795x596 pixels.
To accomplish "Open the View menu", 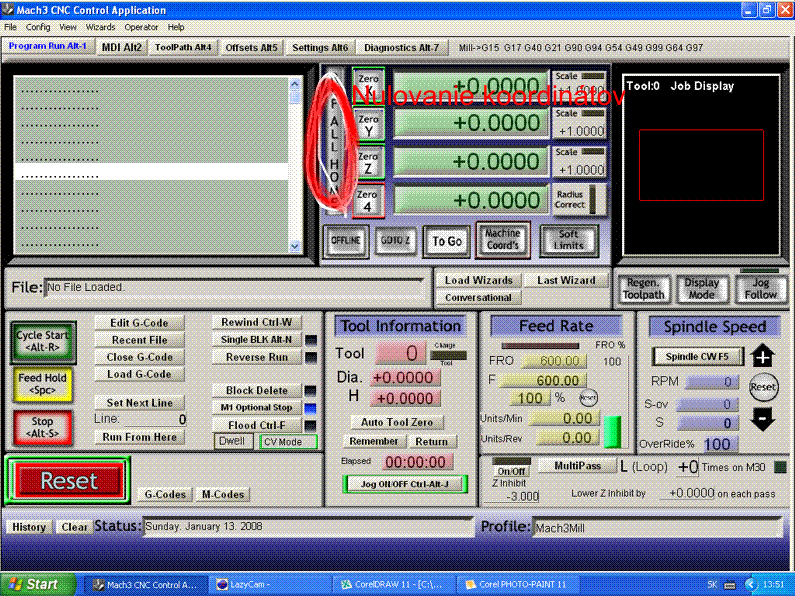I will (67, 27).
